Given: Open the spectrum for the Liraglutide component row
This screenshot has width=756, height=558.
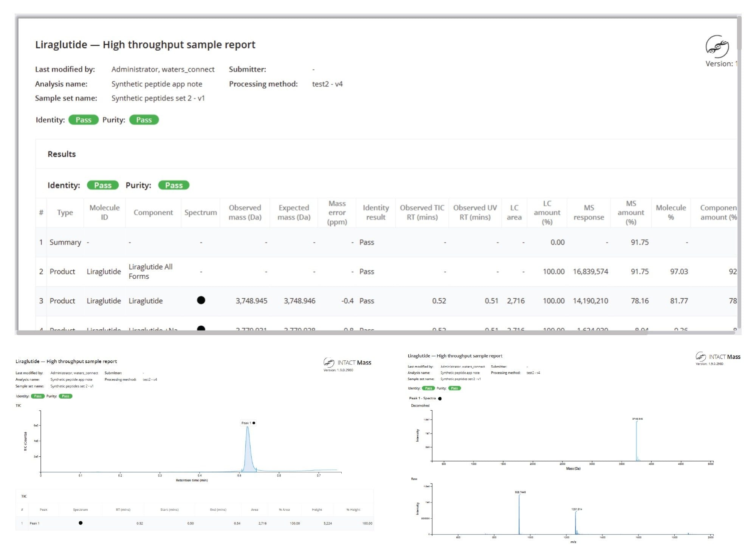Looking at the screenshot, I should click(201, 300).
